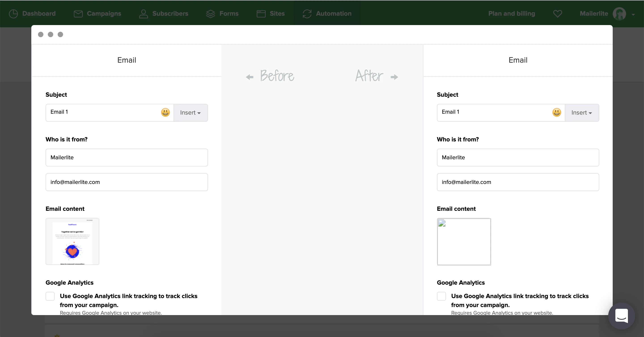This screenshot has width=644, height=337.
Task: Click the Automation refresh arrows icon
Action: coord(307,14)
